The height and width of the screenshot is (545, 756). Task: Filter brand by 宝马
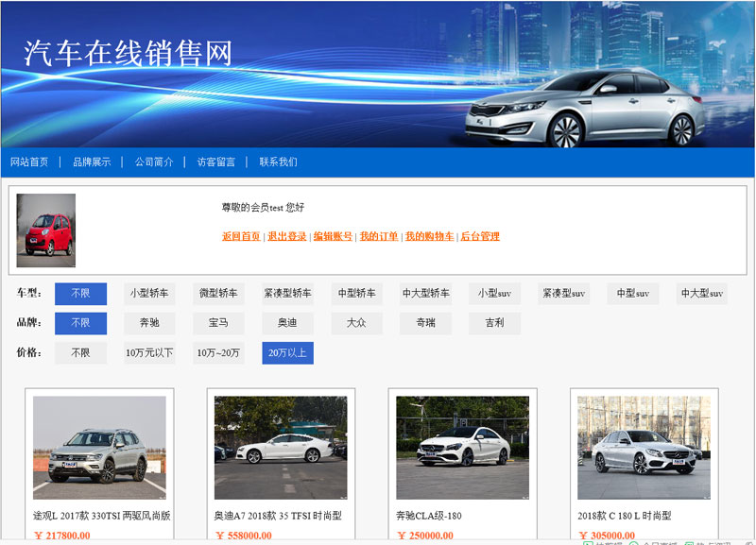218,323
